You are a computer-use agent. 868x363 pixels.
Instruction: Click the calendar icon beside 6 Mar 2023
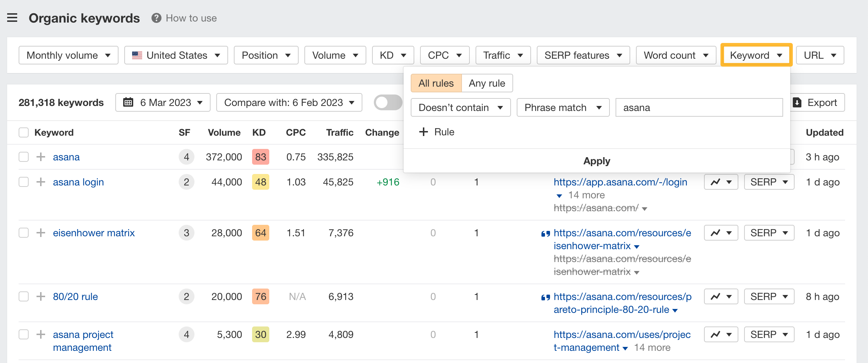tap(128, 102)
